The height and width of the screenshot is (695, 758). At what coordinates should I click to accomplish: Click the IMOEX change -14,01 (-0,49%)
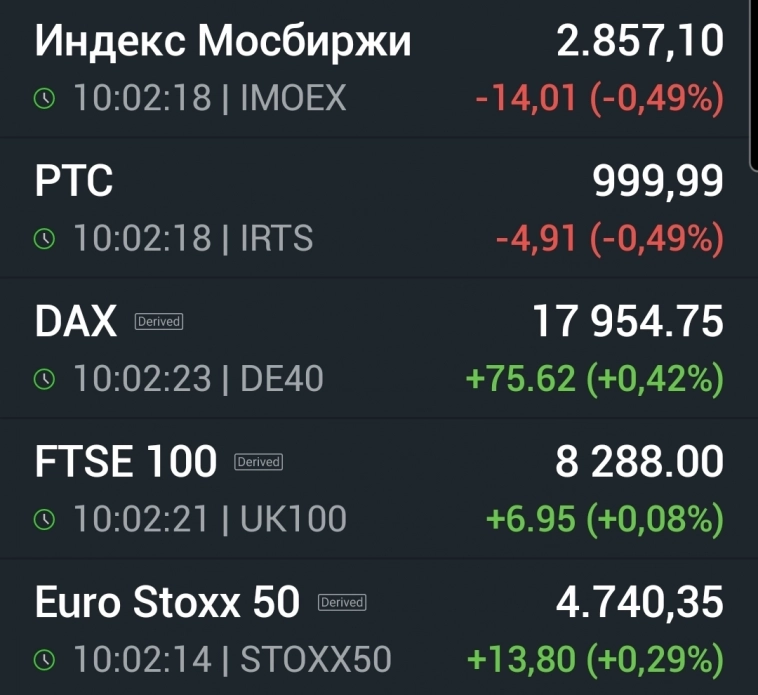[x=598, y=98]
